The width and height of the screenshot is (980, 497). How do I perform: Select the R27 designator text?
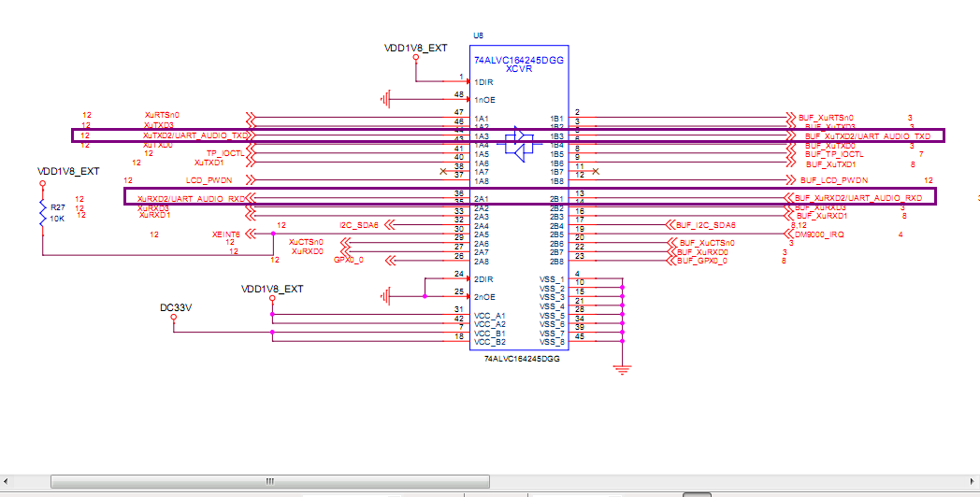(58, 206)
